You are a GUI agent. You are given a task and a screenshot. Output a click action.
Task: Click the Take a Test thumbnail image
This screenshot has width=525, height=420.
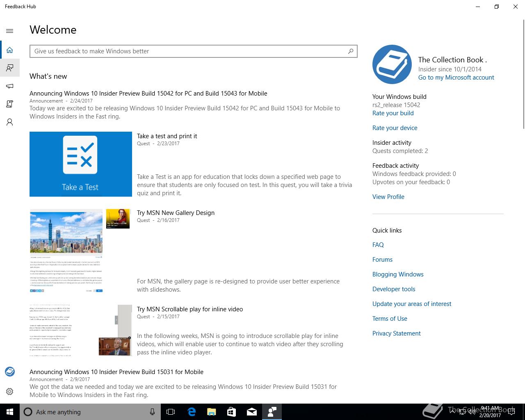[81, 164]
